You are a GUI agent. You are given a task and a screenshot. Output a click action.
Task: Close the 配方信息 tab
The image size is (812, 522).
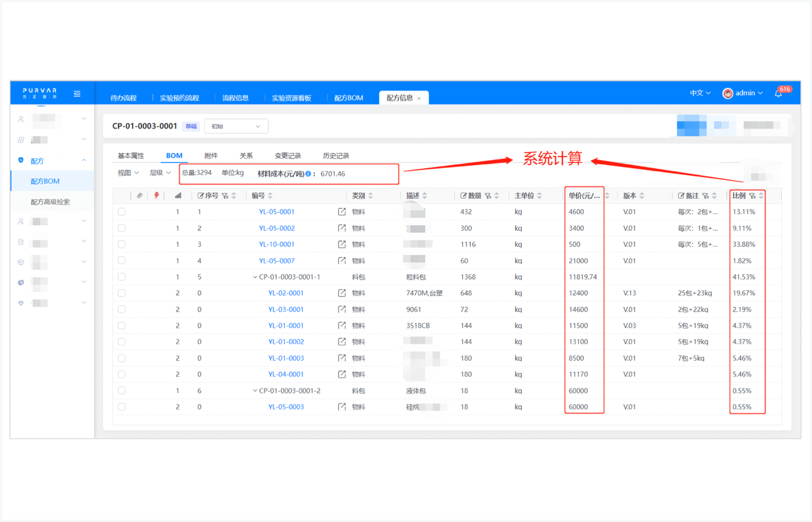[419, 99]
